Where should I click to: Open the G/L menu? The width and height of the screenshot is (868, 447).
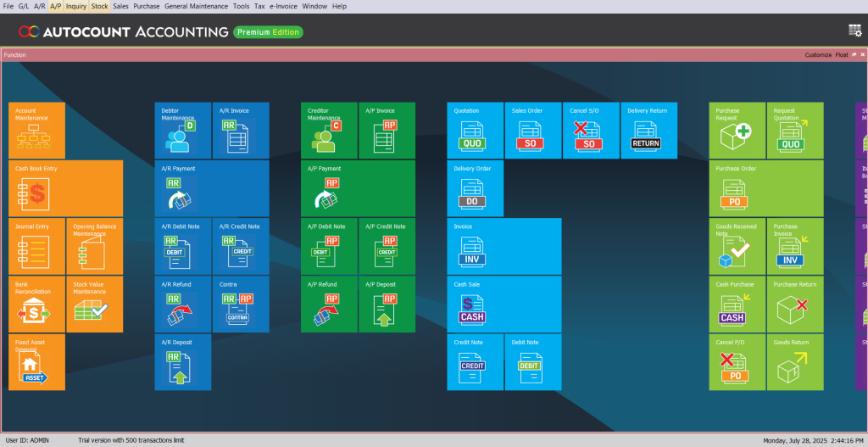coord(23,6)
